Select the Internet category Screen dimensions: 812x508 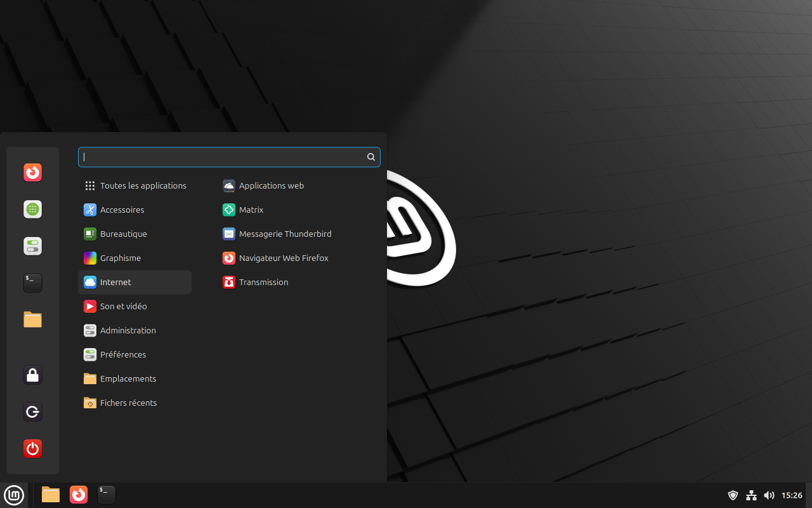pos(116,282)
